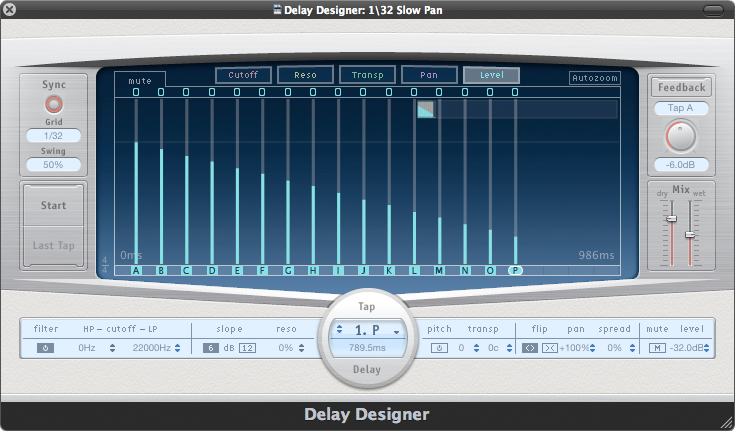Select tap I marker

click(x=338, y=271)
